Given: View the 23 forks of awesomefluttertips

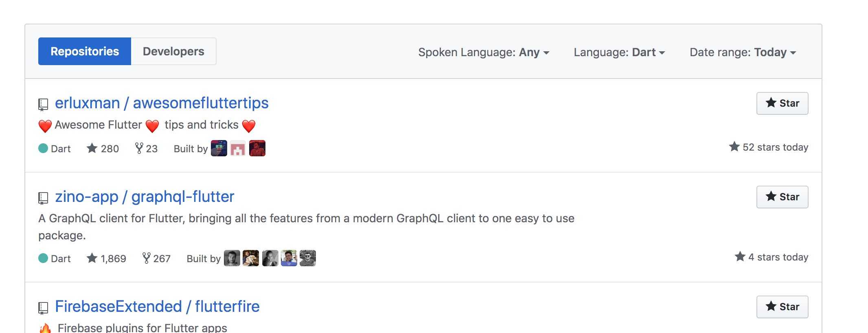Looking at the screenshot, I should (146, 149).
